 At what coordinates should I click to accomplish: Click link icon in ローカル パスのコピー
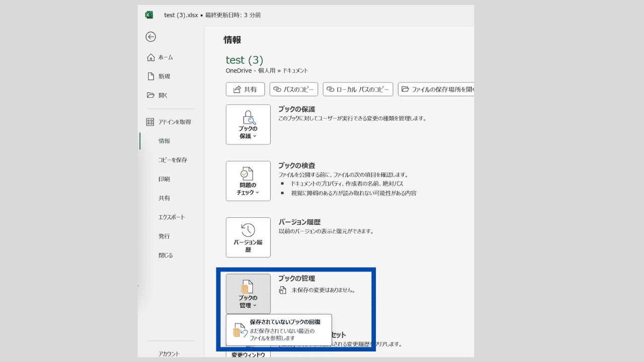point(331,89)
